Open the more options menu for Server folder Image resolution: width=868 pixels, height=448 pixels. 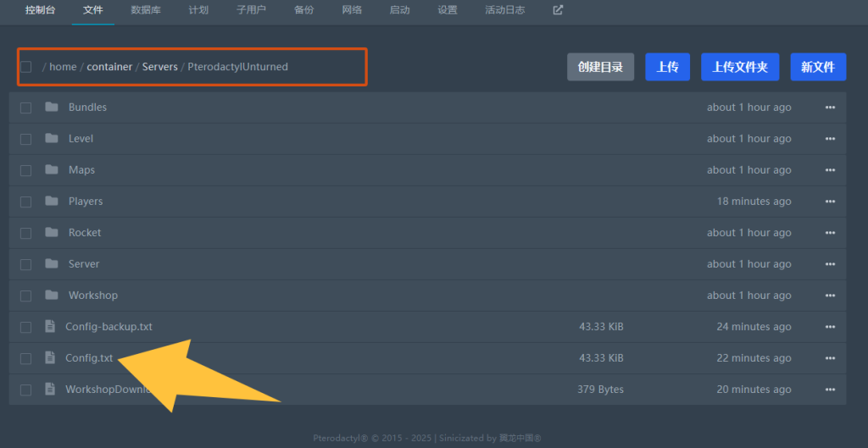830,264
